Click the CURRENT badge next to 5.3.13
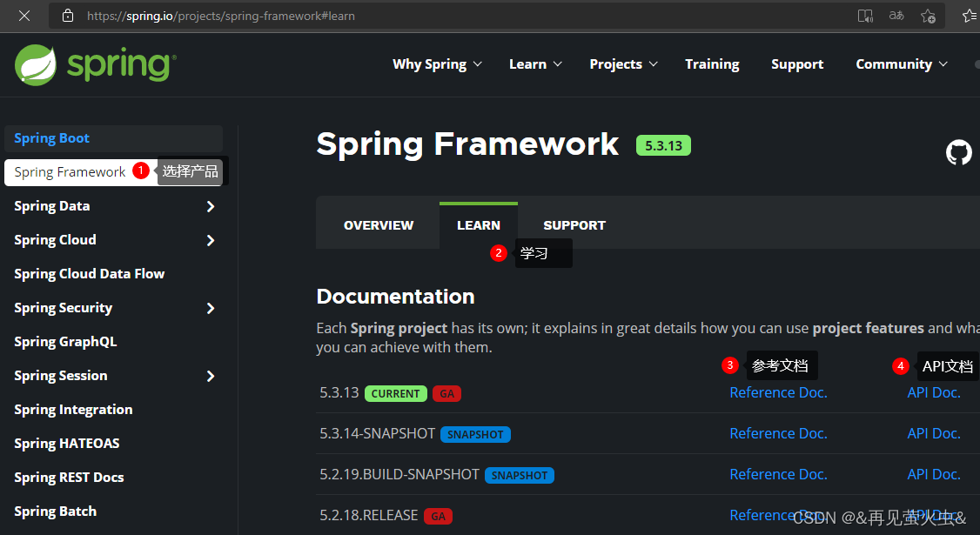The width and height of the screenshot is (980, 535). point(395,393)
